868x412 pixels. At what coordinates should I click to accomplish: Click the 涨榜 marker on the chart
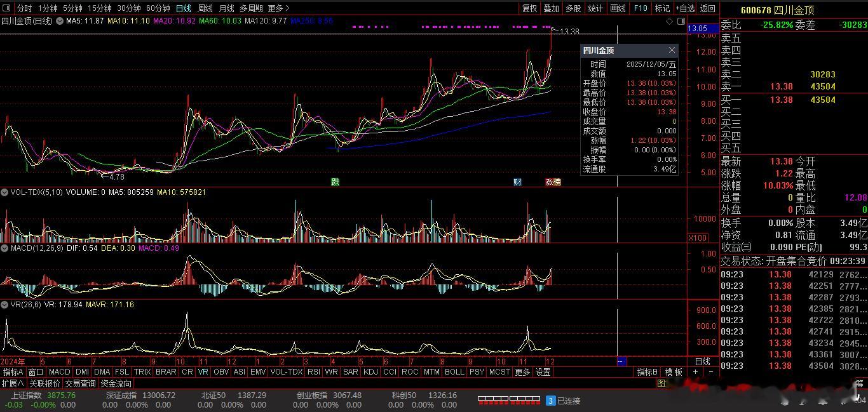coord(553,182)
